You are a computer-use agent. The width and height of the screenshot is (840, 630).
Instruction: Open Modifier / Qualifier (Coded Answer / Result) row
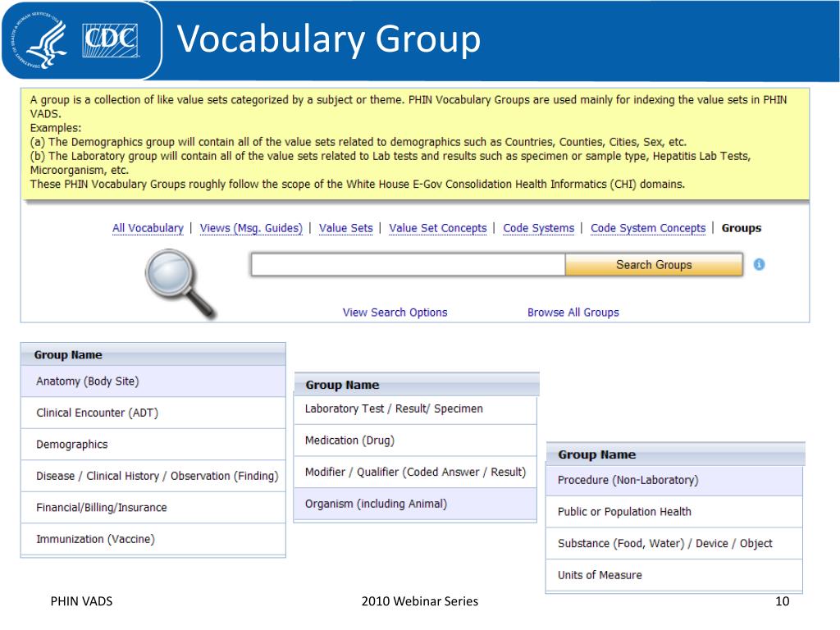(415, 472)
